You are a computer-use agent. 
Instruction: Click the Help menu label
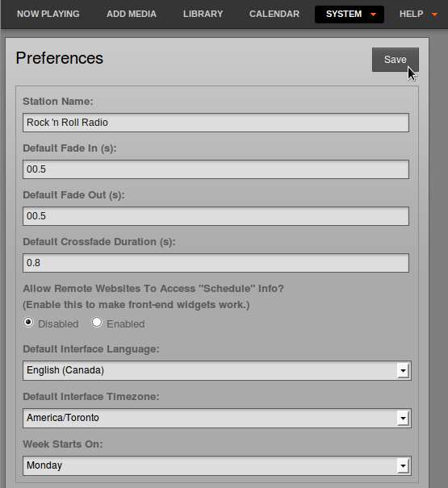[x=411, y=14]
